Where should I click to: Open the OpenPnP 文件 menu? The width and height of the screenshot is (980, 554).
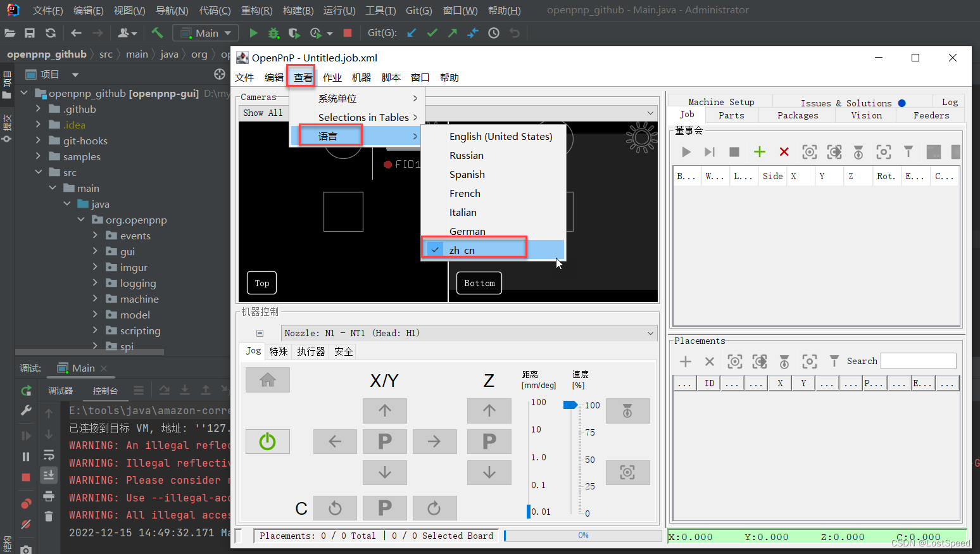coord(244,77)
